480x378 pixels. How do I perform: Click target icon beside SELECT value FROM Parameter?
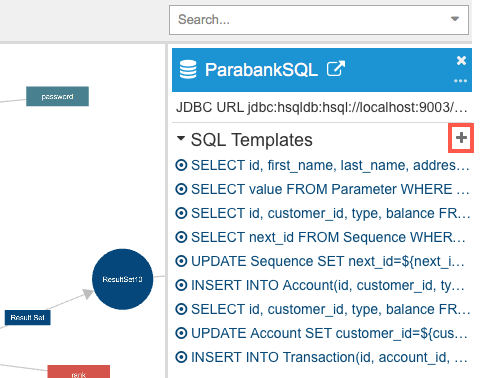click(x=181, y=189)
